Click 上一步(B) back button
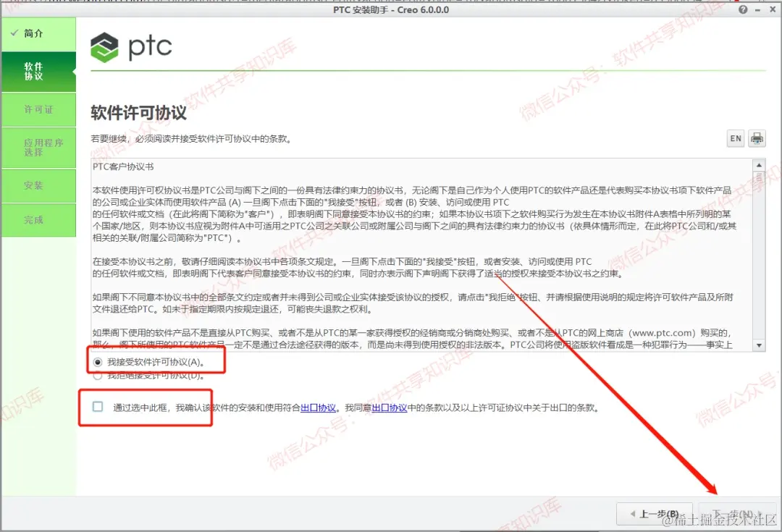 coord(655,514)
